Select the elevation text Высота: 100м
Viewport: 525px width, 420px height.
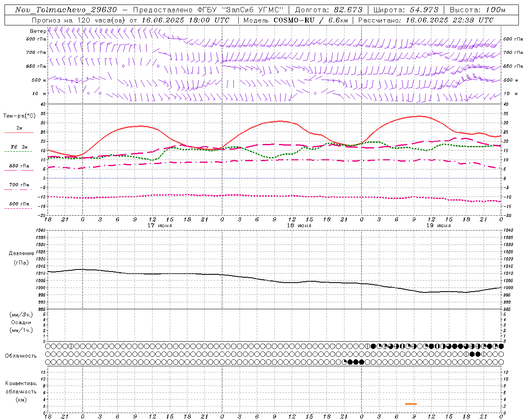tap(477, 10)
